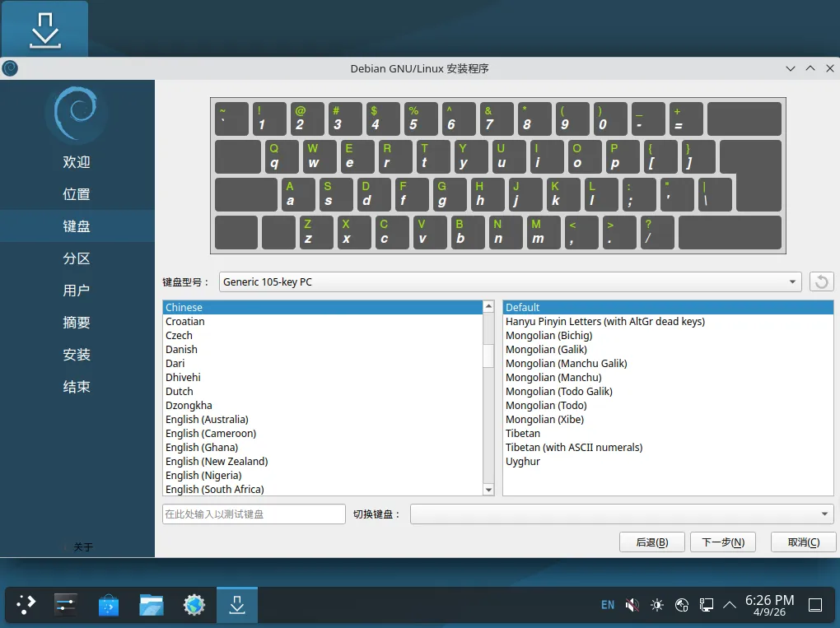The width and height of the screenshot is (840, 628).
Task: Choose Mongolian (Xibe) variant
Action: (x=668, y=419)
